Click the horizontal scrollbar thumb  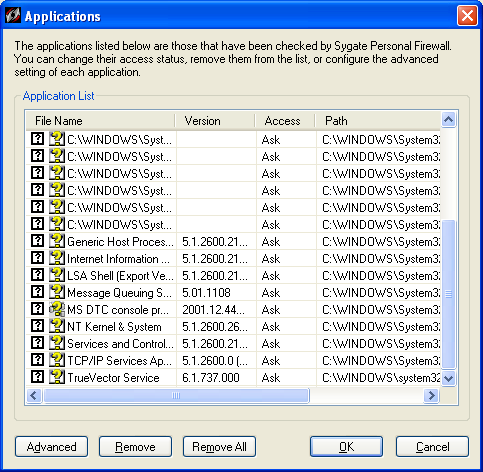pos(176,396)
